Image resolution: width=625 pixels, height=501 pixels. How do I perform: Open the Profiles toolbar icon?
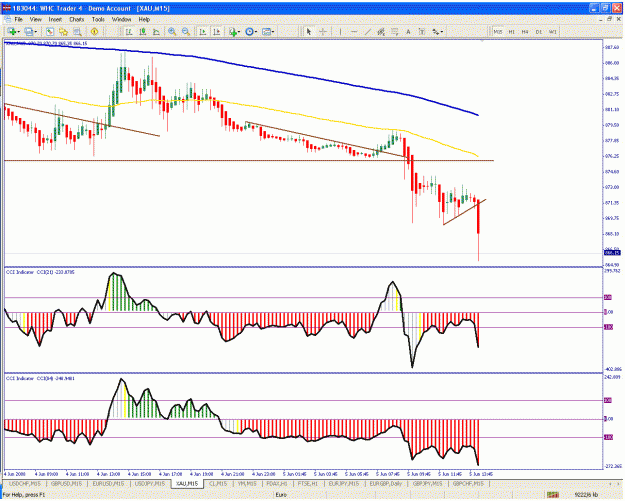click(28, 31)
